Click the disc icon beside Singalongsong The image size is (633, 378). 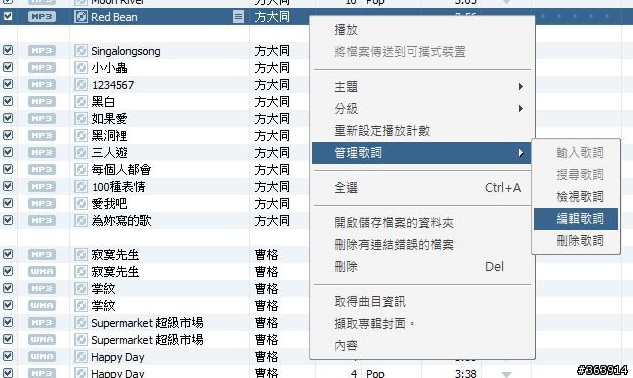click(81, 50)
